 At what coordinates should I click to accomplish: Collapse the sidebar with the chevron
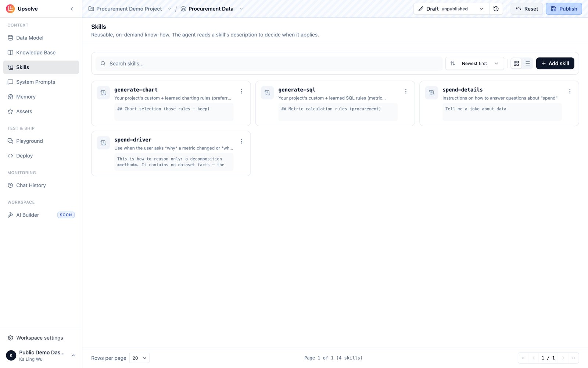pyautogui.click(x=72, y=9)
